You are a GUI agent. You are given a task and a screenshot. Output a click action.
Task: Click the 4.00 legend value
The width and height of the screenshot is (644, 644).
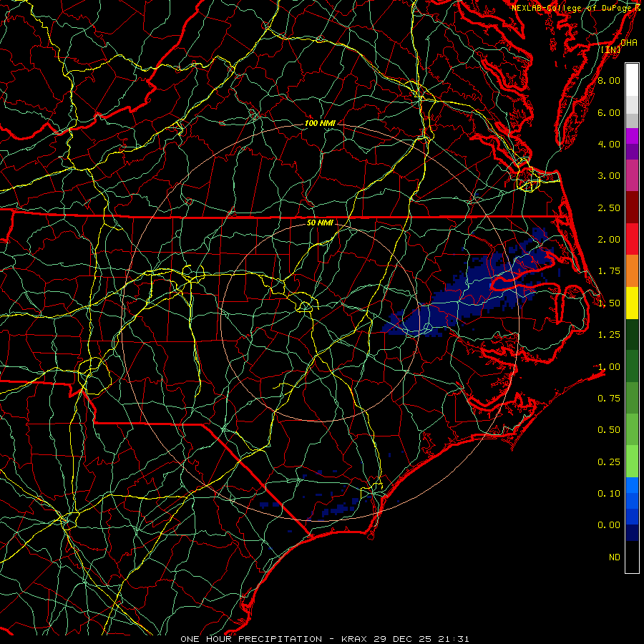[609, 144]
